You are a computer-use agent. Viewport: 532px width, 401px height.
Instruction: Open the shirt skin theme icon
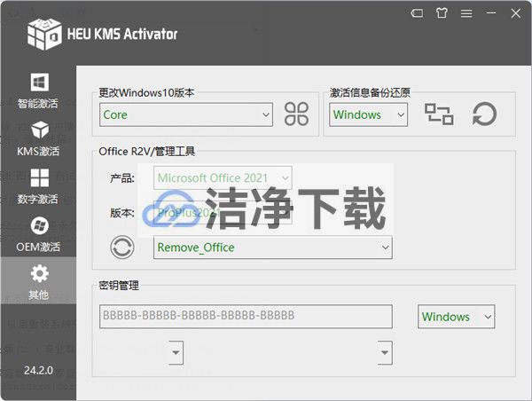(442, 13)
